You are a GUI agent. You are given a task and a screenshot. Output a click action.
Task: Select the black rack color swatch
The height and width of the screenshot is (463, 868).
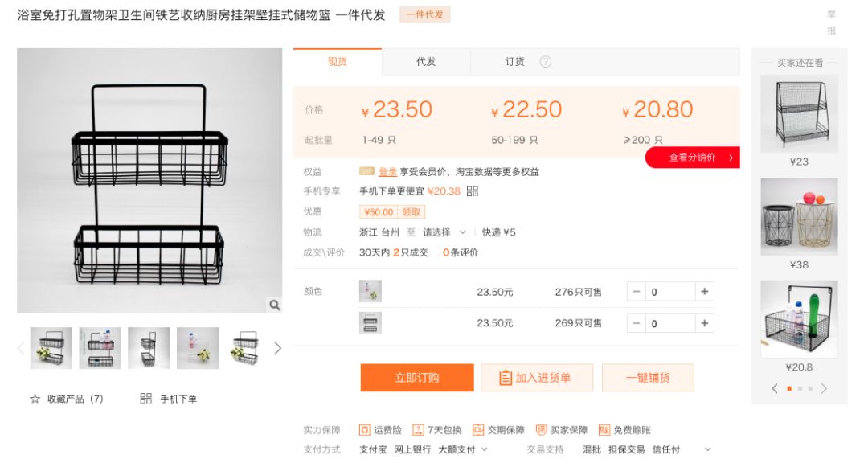coord(370,323)
